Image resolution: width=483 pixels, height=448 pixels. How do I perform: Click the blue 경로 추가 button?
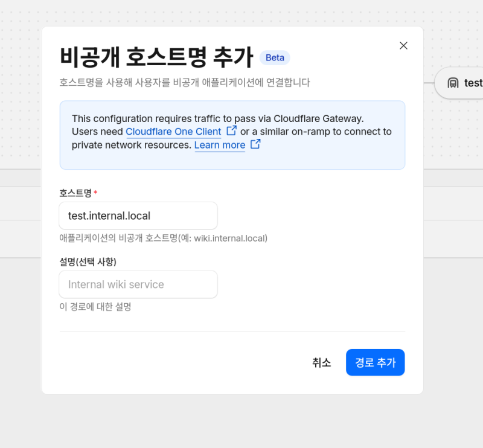[x=375, y=362]
